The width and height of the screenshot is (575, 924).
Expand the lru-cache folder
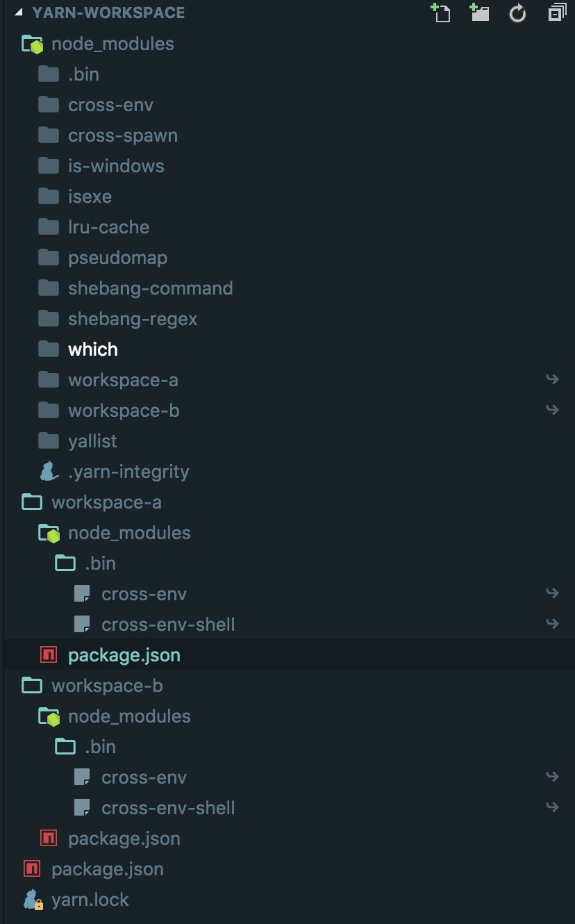[x=108, y=227]
